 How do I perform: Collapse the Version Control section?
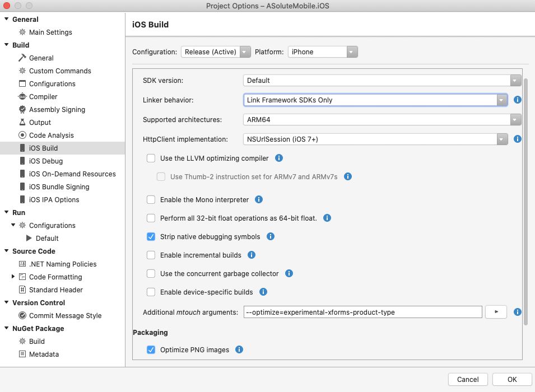click(x=6, y=303)
